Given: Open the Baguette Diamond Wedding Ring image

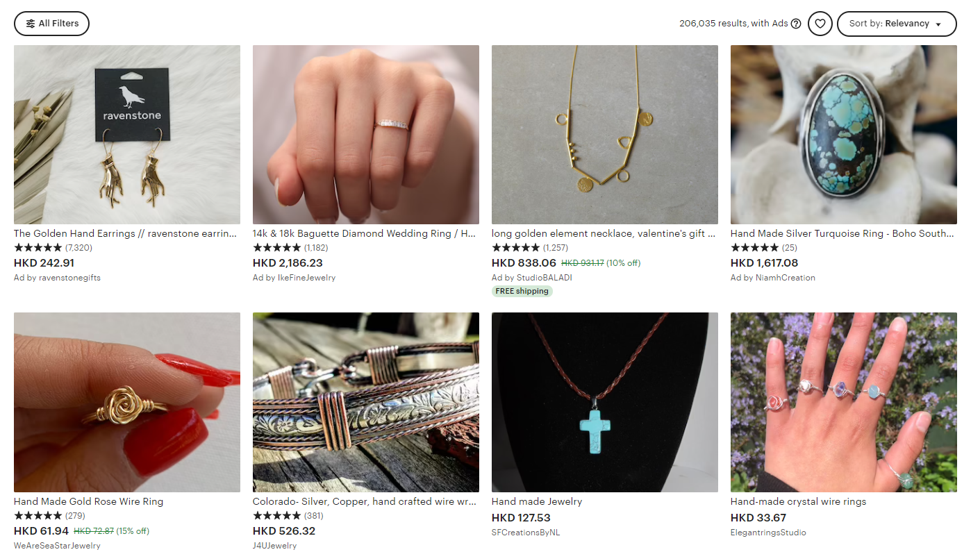Looking at the screenshot, I should tap(366, 135).
